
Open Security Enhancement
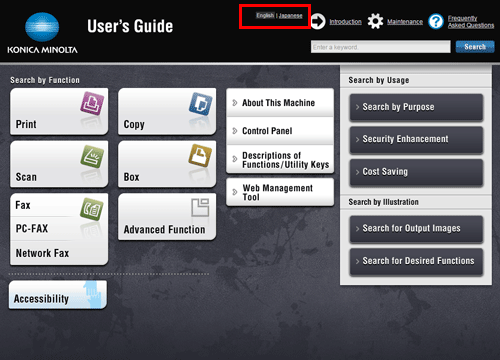coord(416,139)
